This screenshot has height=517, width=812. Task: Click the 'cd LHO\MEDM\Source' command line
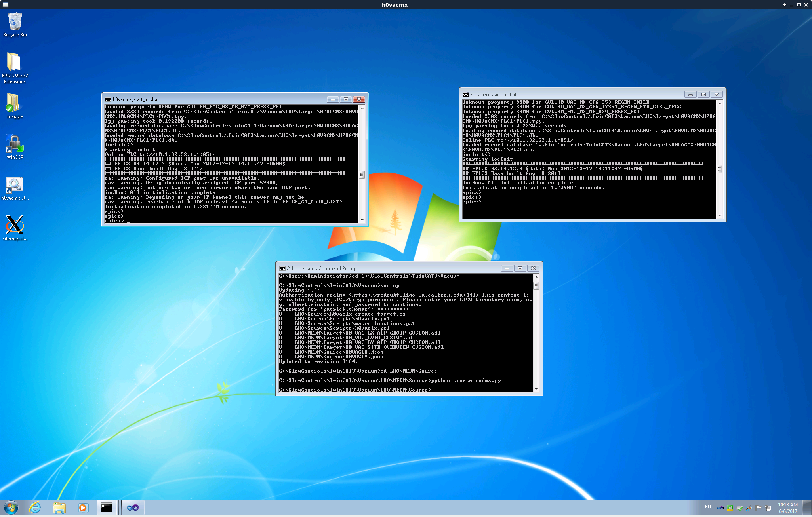358,371
